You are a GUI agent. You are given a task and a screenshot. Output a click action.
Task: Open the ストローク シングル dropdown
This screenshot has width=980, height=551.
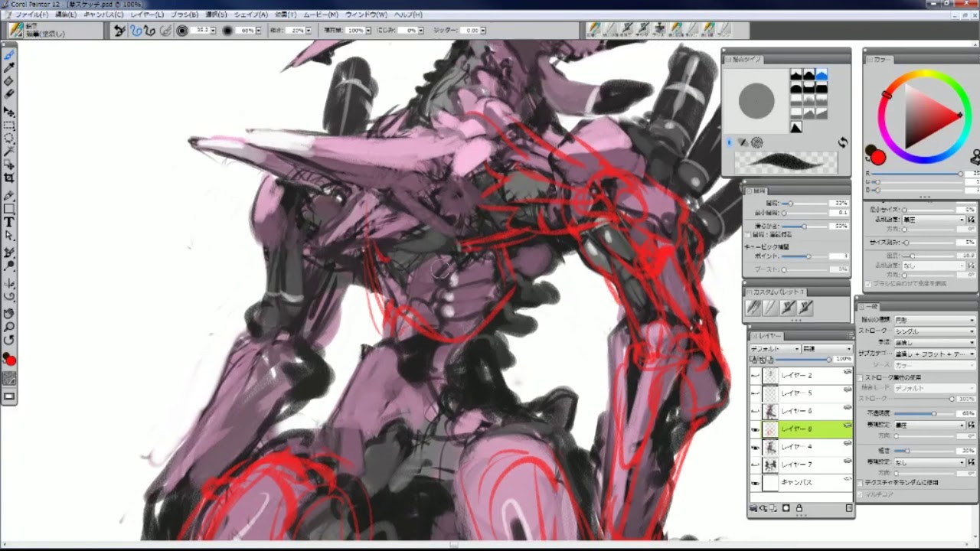click(x=935, y=331)
